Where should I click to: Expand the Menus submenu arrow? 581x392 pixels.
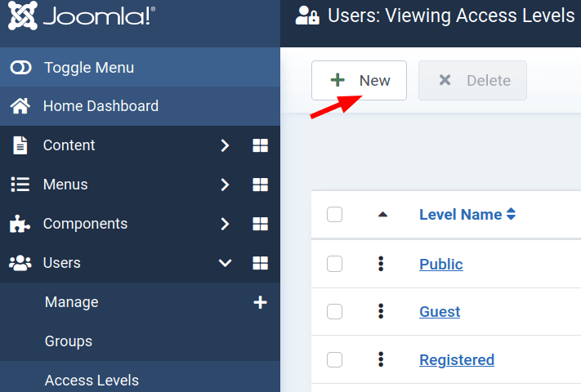tap(226, 185)
